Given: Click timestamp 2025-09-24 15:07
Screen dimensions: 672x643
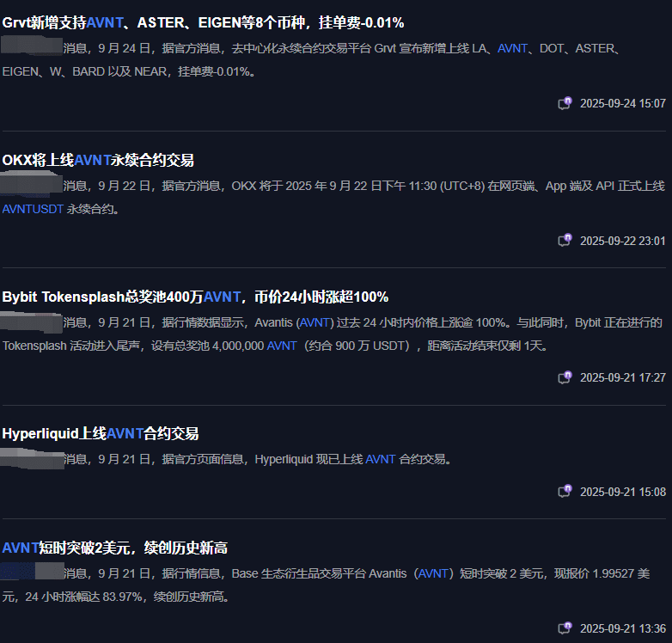Looking at the screenshot, I should pos(623,103).
